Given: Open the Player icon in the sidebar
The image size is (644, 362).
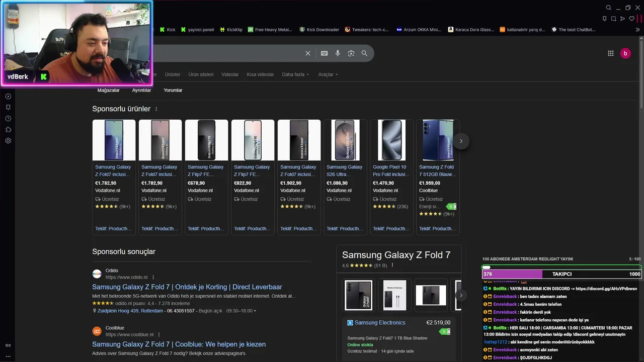Looking at the screenshot, I should pos(8,97).
